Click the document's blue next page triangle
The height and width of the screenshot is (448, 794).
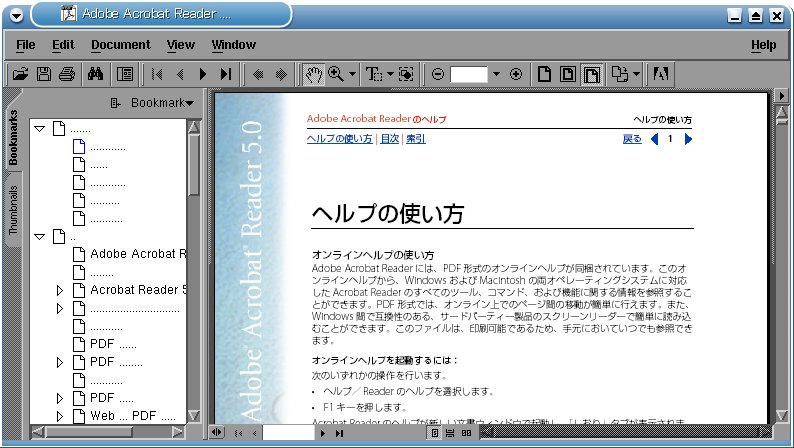688,139
